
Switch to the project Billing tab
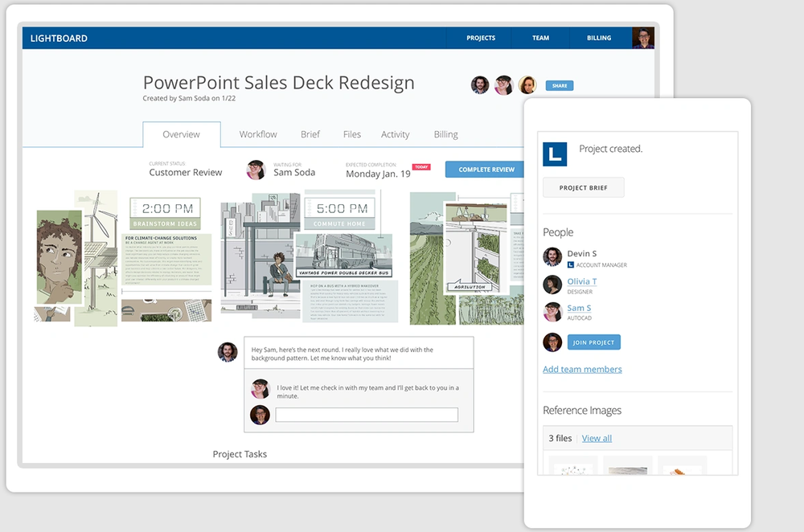pos(445,134)
